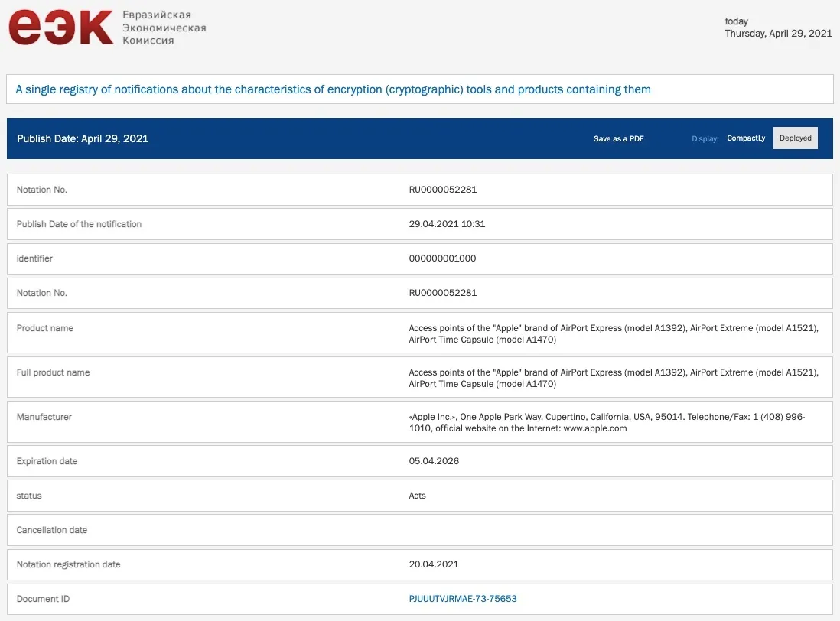Click the Display label beside Compactly

[x=705, y=139]
